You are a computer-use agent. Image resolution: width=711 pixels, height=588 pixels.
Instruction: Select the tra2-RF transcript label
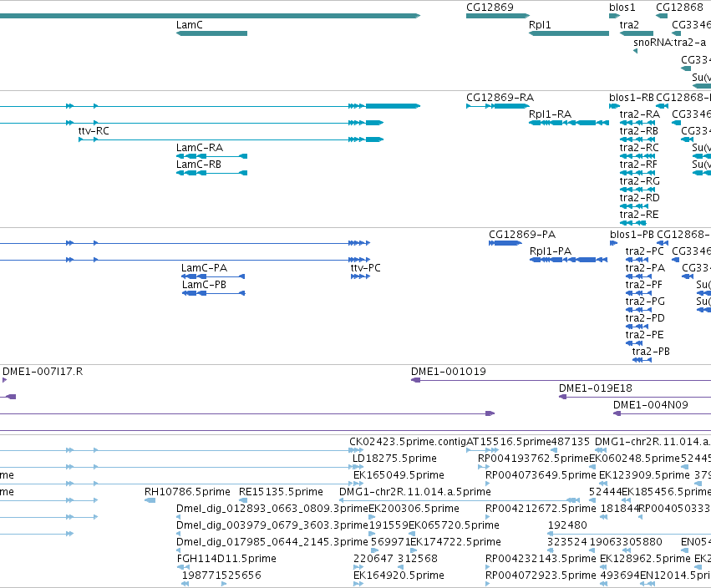tap(638, 165)
